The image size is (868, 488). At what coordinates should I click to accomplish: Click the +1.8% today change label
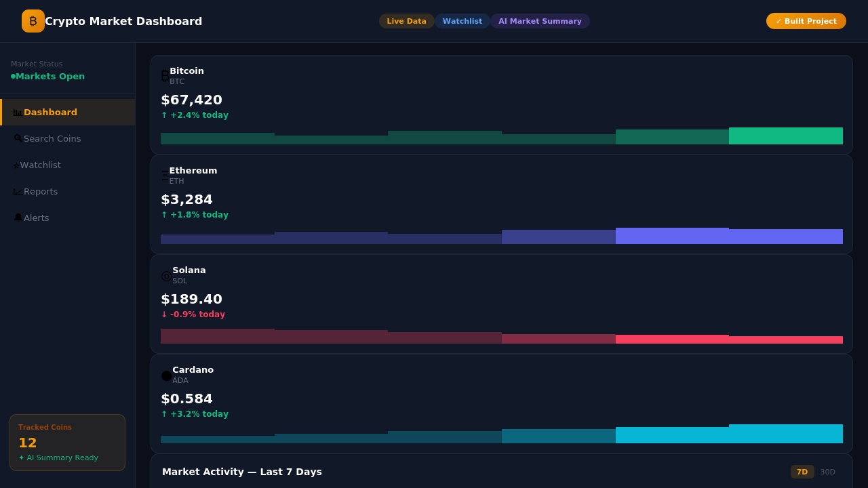[195, 215]
